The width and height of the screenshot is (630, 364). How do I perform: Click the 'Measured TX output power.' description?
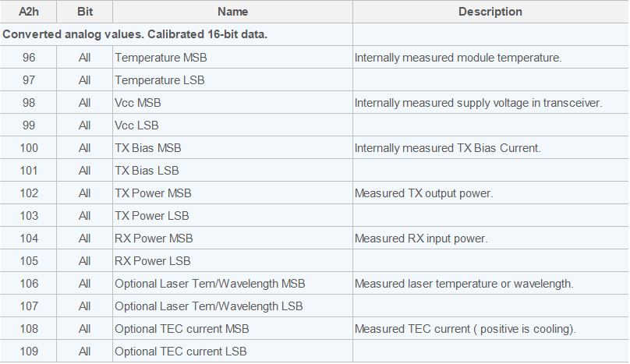[424, 193]
